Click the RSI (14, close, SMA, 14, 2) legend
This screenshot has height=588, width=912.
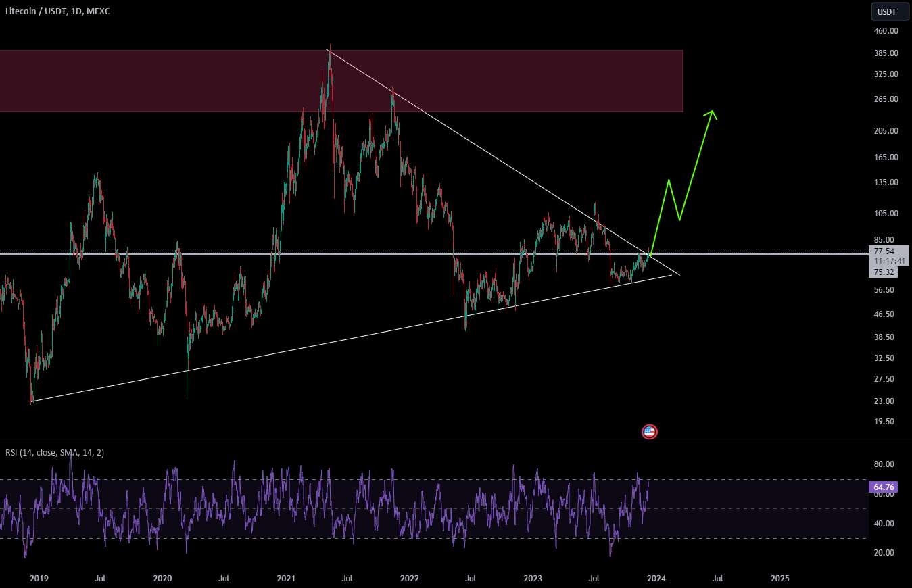coord(55,452)
